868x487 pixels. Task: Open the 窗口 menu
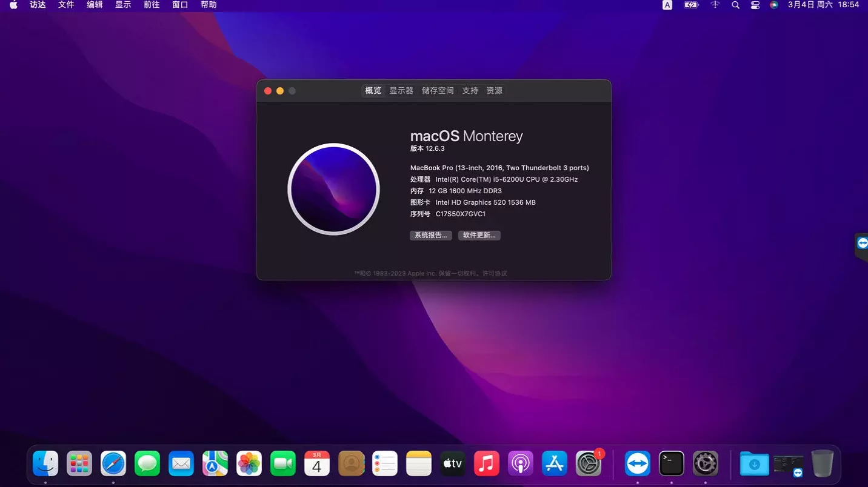coord(180,5)
